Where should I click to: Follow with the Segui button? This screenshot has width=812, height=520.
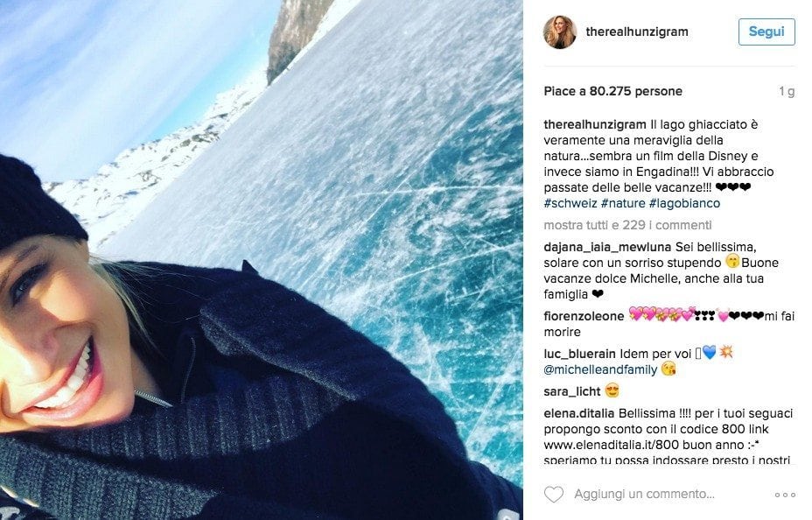point(766,32)
